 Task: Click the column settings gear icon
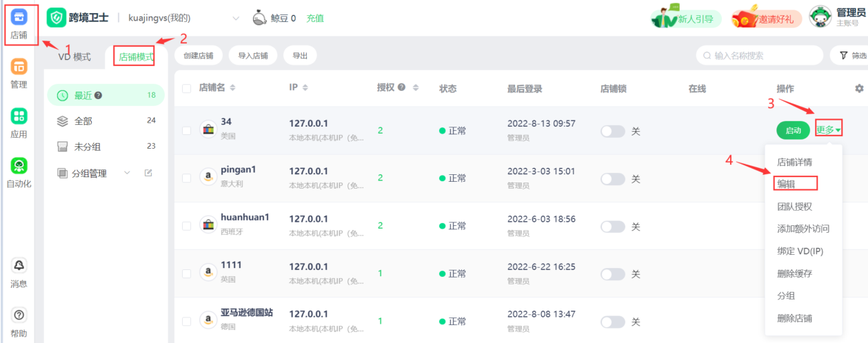pyautogui.click(x=859, y=89)
